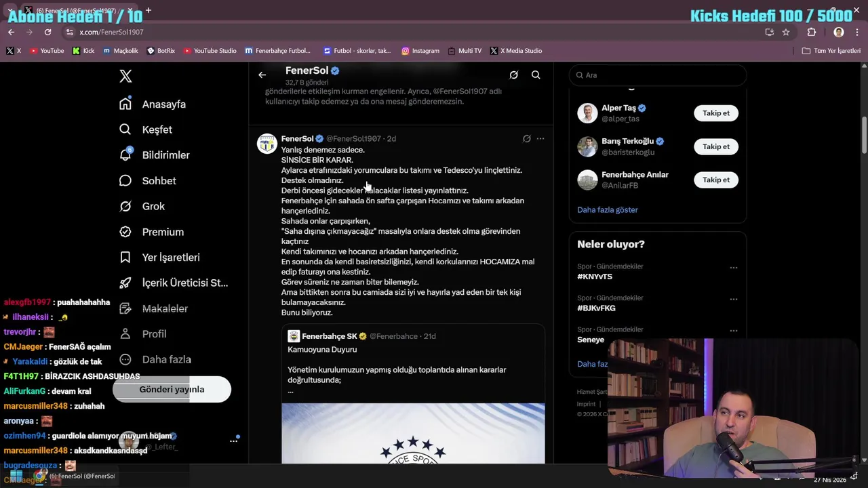Open Multi TV bookmark
This screenshot has width=868, height=488.
coord(465,51)
